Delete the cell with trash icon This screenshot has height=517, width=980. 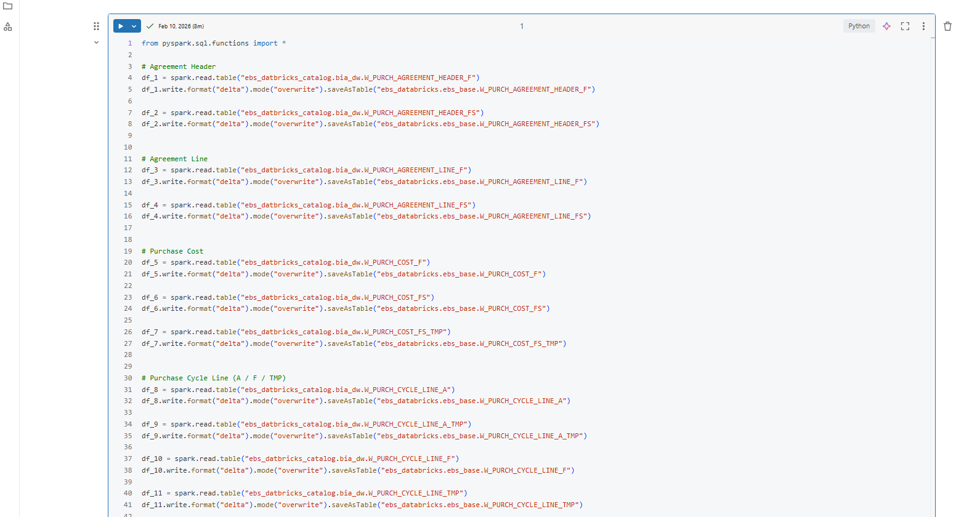tap(947, 26)
